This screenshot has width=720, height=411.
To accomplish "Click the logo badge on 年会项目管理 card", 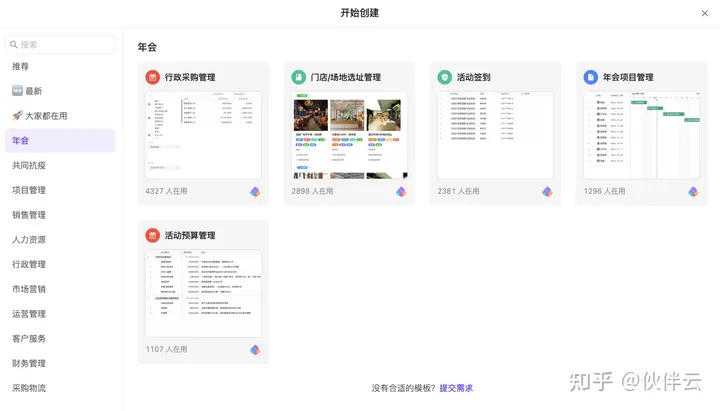I will click(693, 191).
